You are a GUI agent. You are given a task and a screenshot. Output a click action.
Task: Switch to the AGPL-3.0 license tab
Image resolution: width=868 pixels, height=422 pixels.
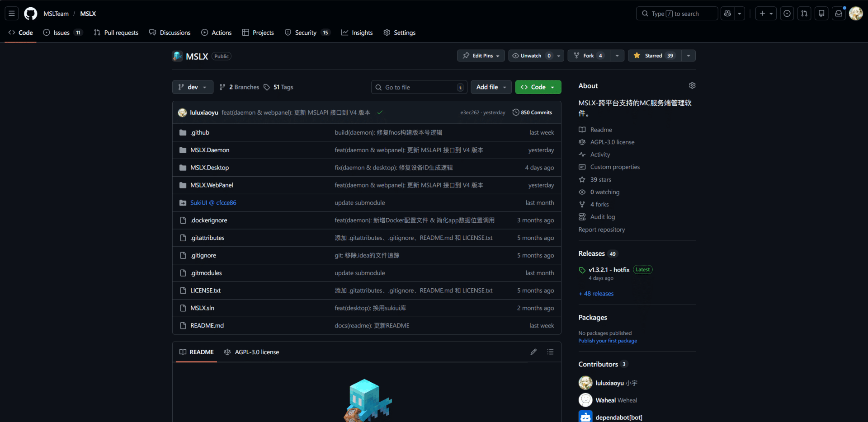pos(252,352)
